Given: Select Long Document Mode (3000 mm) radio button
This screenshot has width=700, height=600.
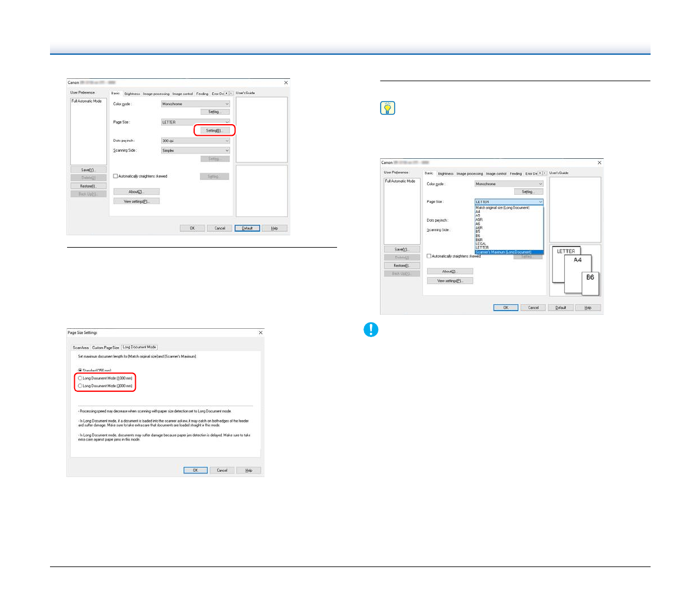Looking at the screenshot, I should [81, 386].
